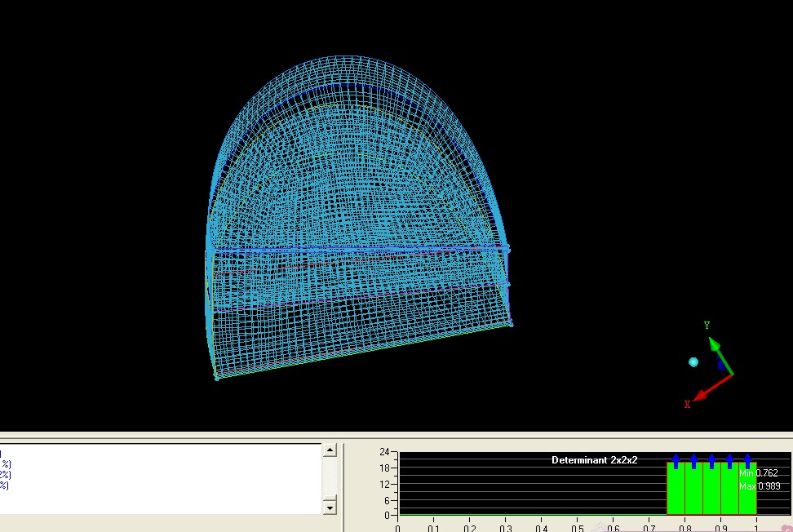
Task: Click the Determinant 2x2x2 histogram title
Action: [x=594, y=460]
